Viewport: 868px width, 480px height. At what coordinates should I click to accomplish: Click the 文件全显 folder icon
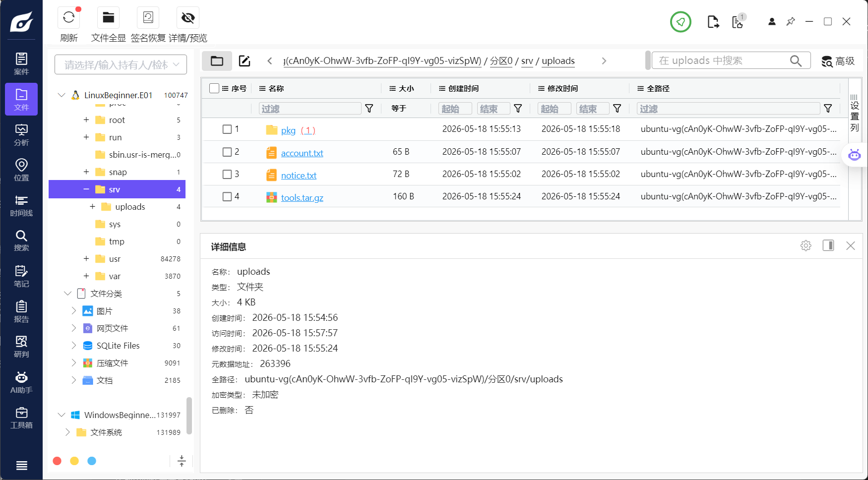[108, 17]
